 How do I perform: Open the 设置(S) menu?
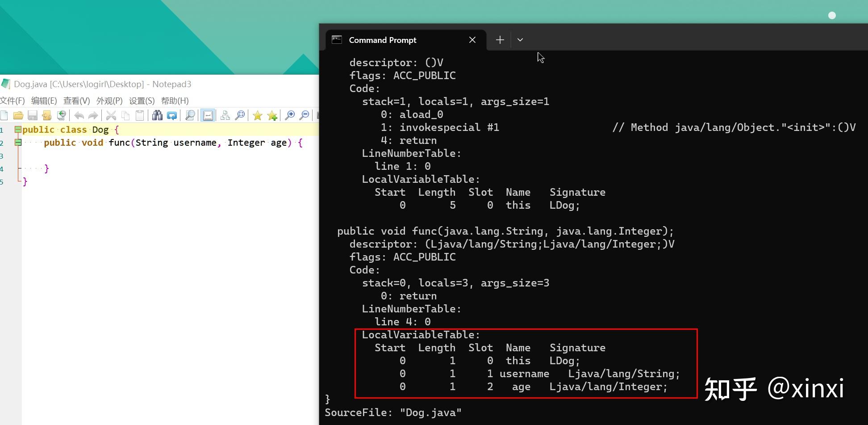[142, 101]
